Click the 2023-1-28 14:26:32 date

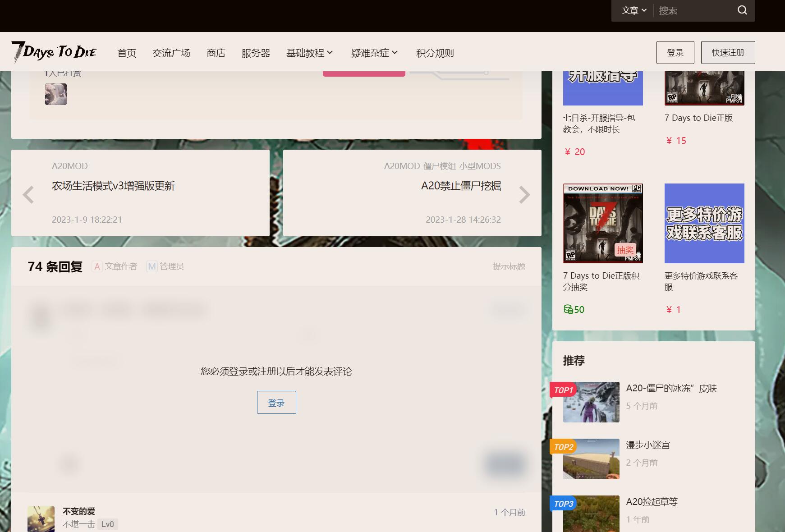464,220
